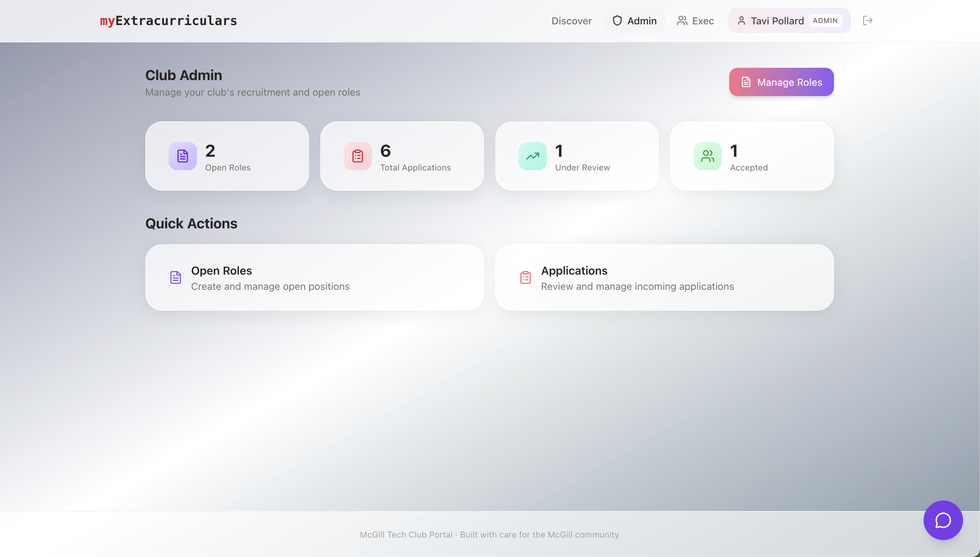This screenshot has height=557, width=980.
Task: Select the 1 Accepted stat card
Action: pyautogui.click(x=751, y=156)
